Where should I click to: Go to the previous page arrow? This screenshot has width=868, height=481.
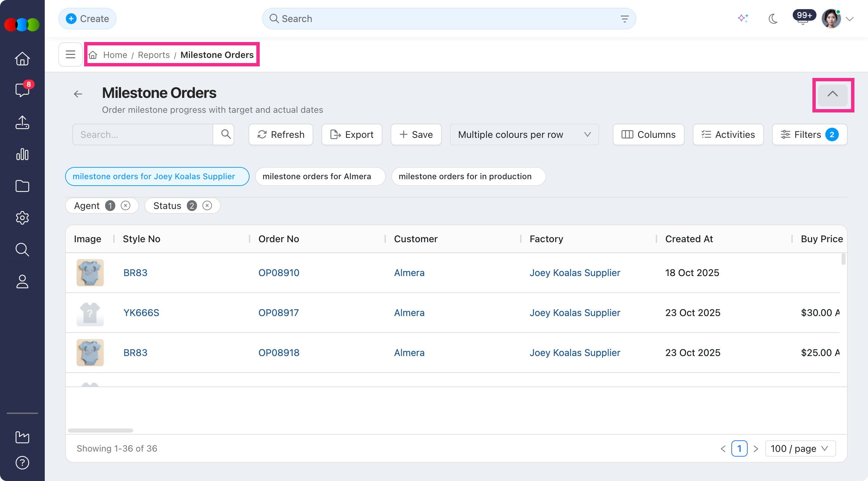pos(723,448)
